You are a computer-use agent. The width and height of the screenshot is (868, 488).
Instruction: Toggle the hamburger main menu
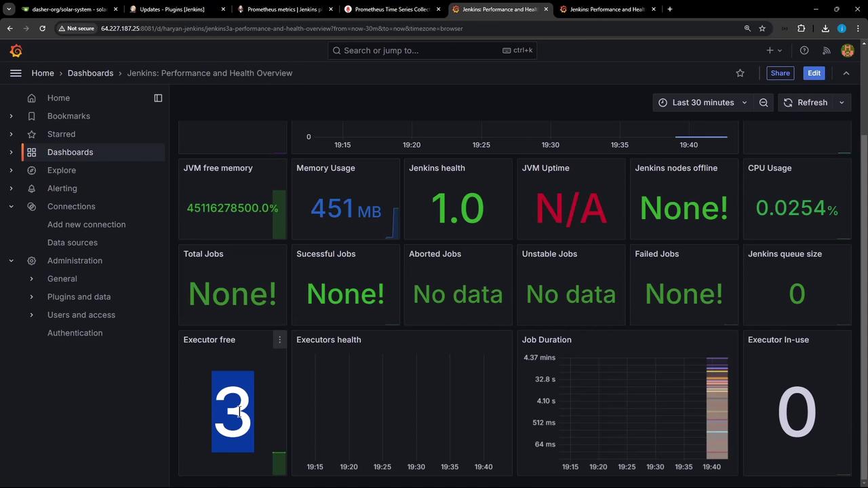16,73
